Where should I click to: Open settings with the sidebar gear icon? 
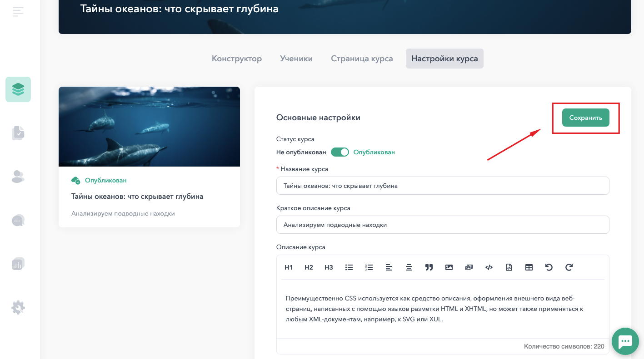[x=18, y=307]
